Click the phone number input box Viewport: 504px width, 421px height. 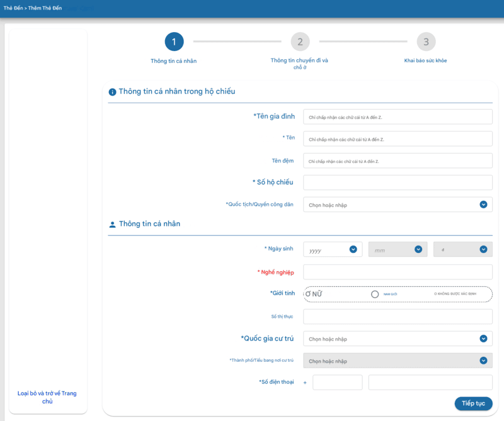tap(430, 383)
